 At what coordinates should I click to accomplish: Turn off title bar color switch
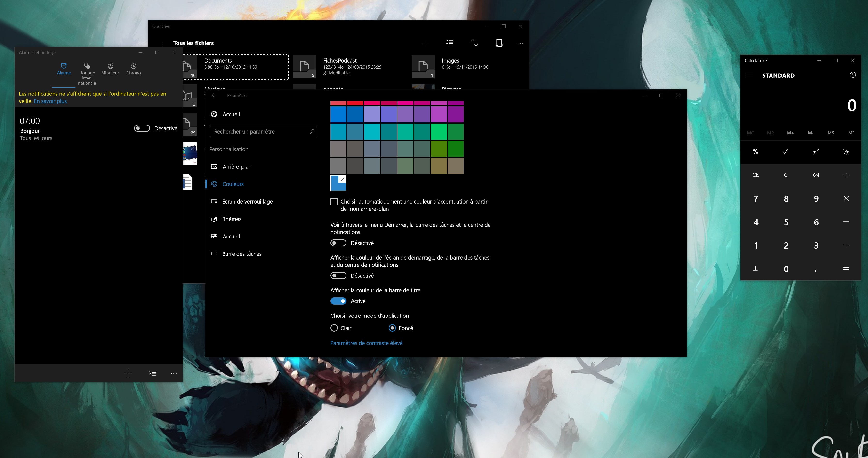point(338,301)
